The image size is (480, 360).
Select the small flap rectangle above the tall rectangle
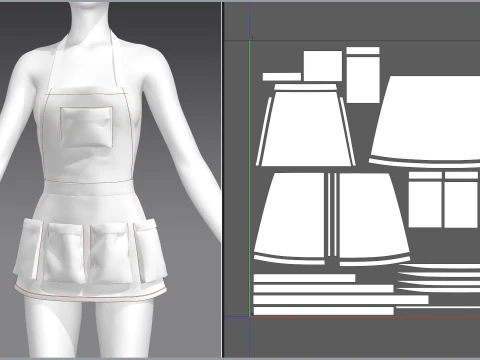coord(363,50)
